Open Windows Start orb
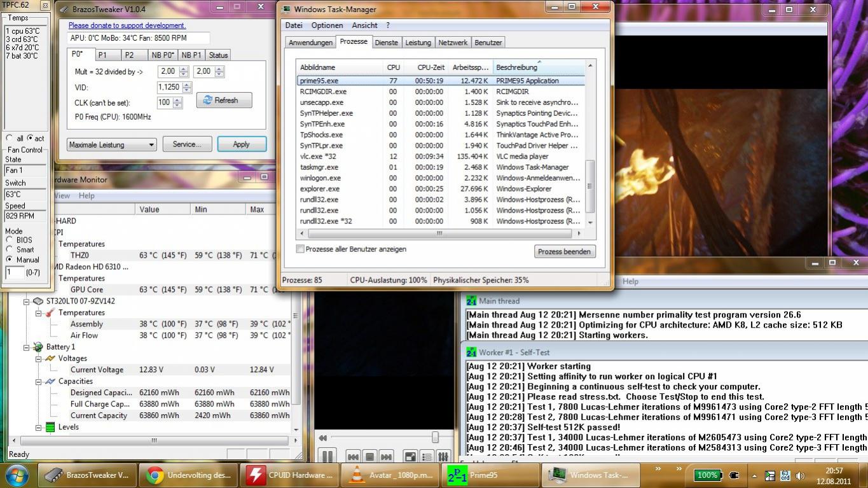Image resolution: width=868 pixels, height=488 pixels. (16, 475)
